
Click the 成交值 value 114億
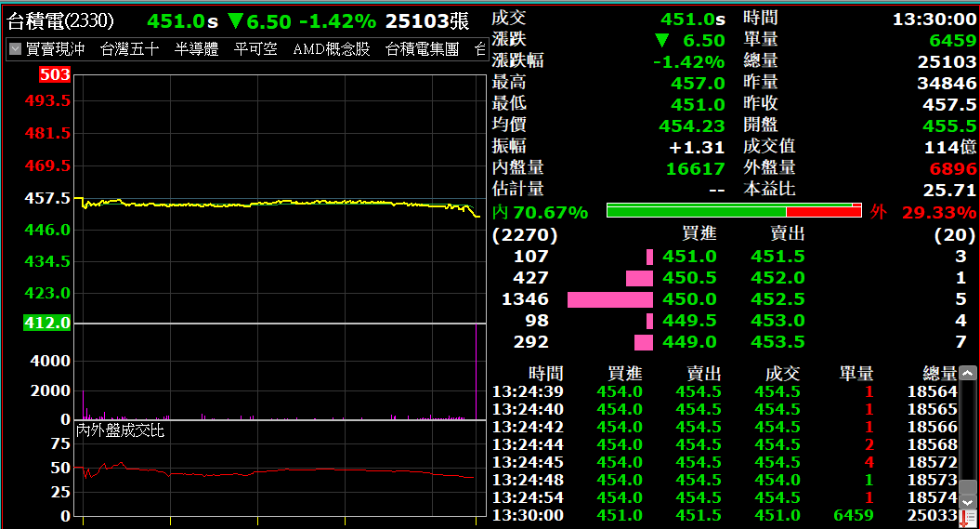coord(950,147)
